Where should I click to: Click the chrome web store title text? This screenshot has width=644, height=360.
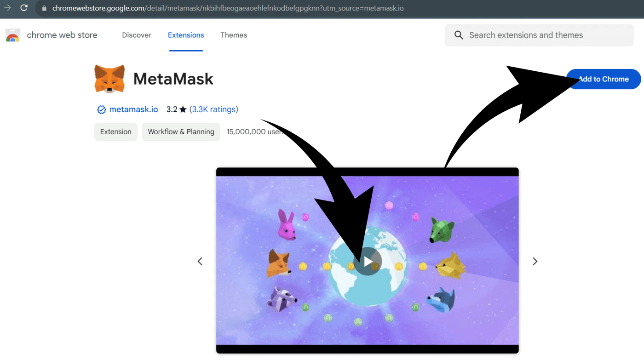pos(62,35)
